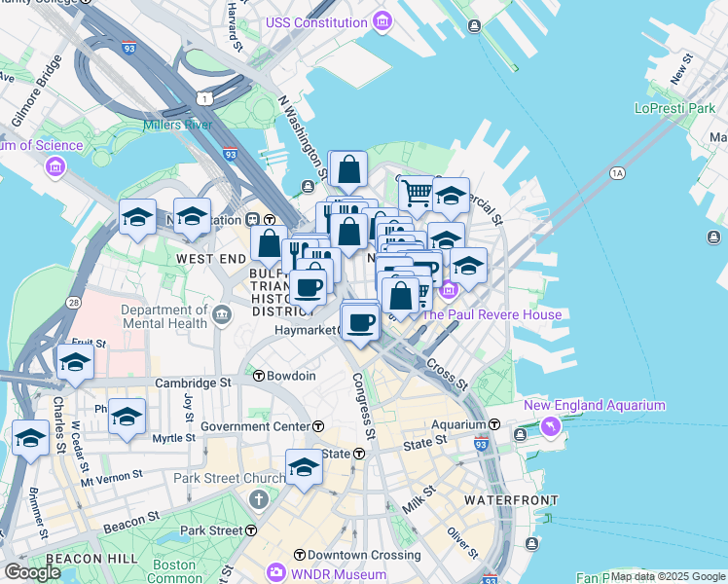Click the Gilmore Bridge label

click(x=37, y=91)
